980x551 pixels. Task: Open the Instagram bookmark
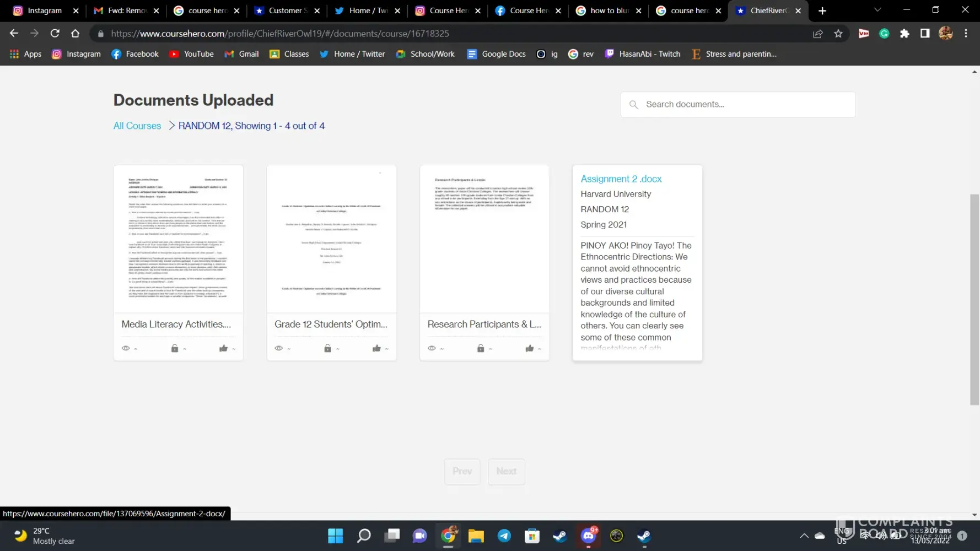pyautogui.click(x=77, y=54)
